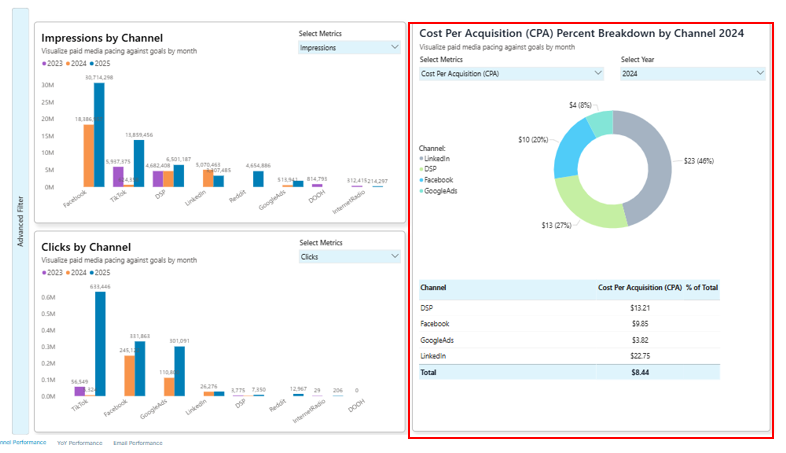Click the Channel column header in CPA table
Screen dimensions: 786x453
pyautogui.click(x=433, y=288)
